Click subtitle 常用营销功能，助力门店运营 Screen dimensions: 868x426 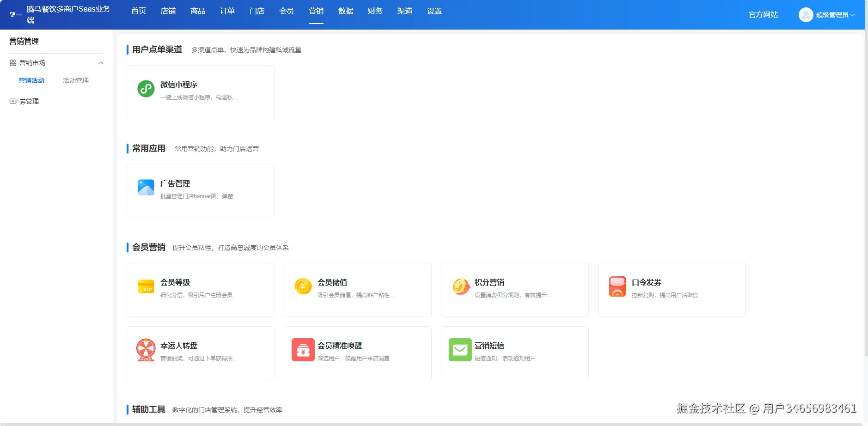click(x=217, y=149)
